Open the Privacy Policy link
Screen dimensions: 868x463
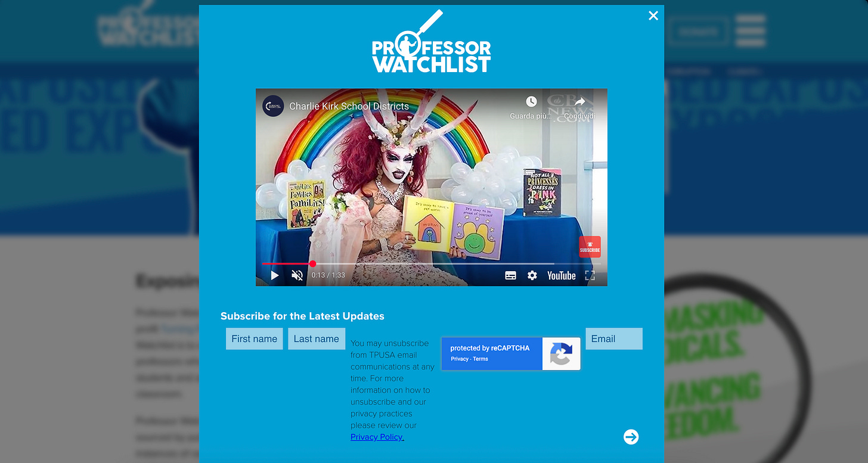(377, 437)
